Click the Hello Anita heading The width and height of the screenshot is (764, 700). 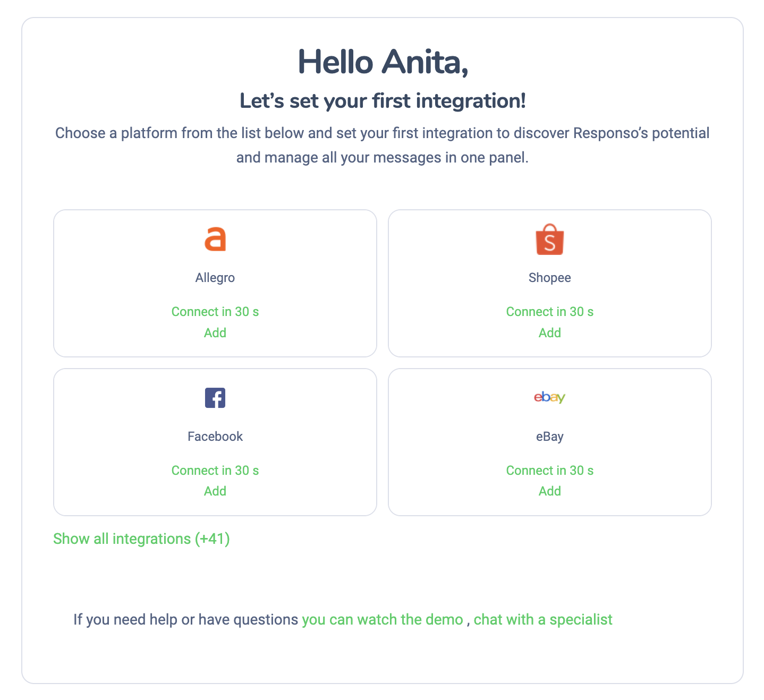point(383,62)
